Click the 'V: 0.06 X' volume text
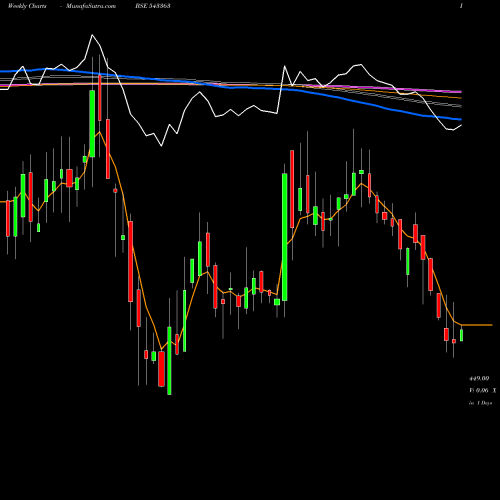This screenshot has width=500, height=500. pyautogui.click(x=482, y=390)
